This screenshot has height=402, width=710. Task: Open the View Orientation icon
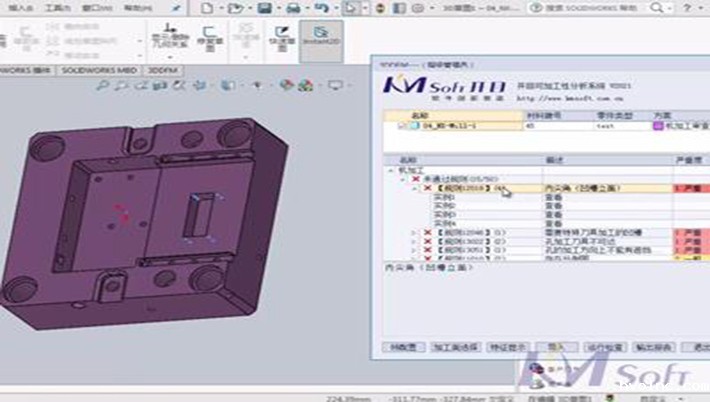tap(199, 85)
